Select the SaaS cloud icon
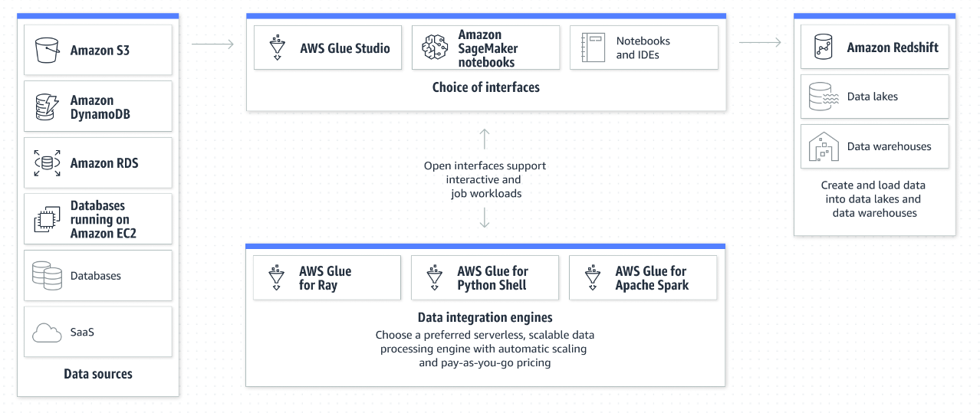 [47, 333]
